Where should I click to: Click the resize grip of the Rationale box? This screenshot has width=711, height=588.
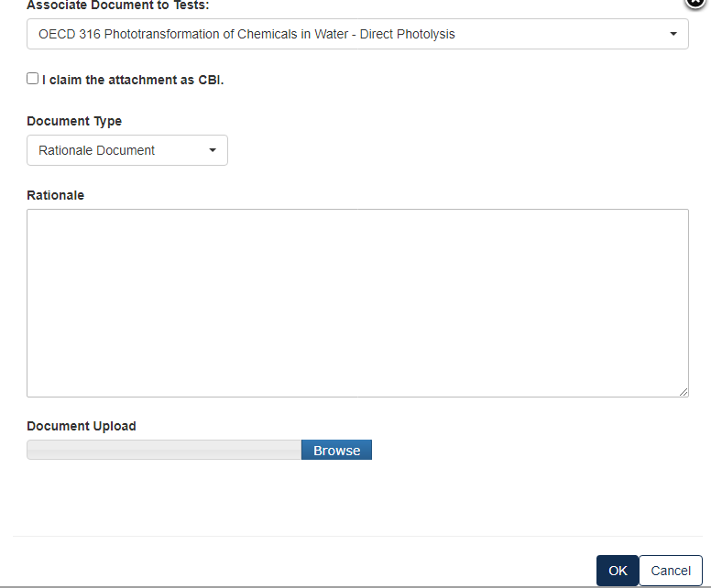(x=684, y=392)
